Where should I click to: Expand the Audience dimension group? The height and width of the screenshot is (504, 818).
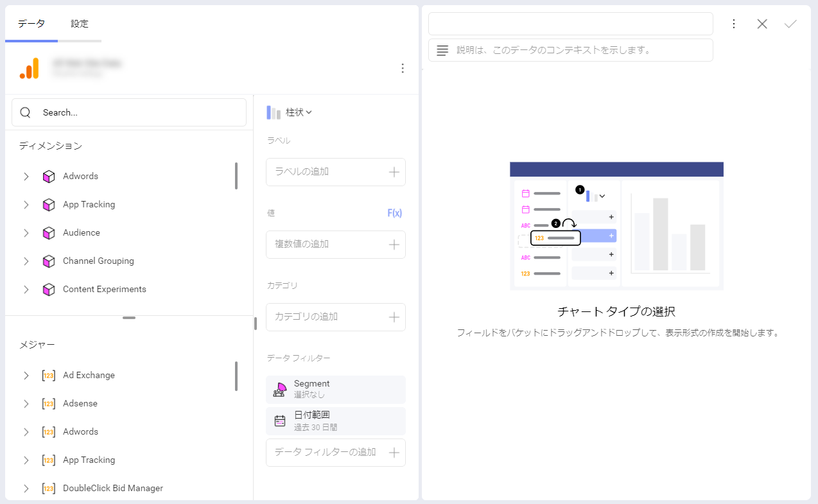coord(26,233)
